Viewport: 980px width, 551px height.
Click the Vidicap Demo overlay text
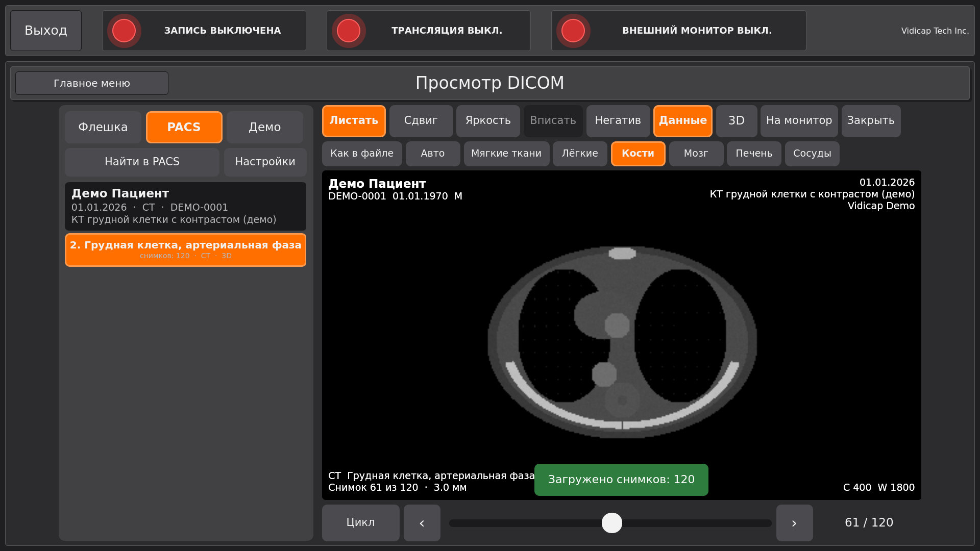click(881, 206)
